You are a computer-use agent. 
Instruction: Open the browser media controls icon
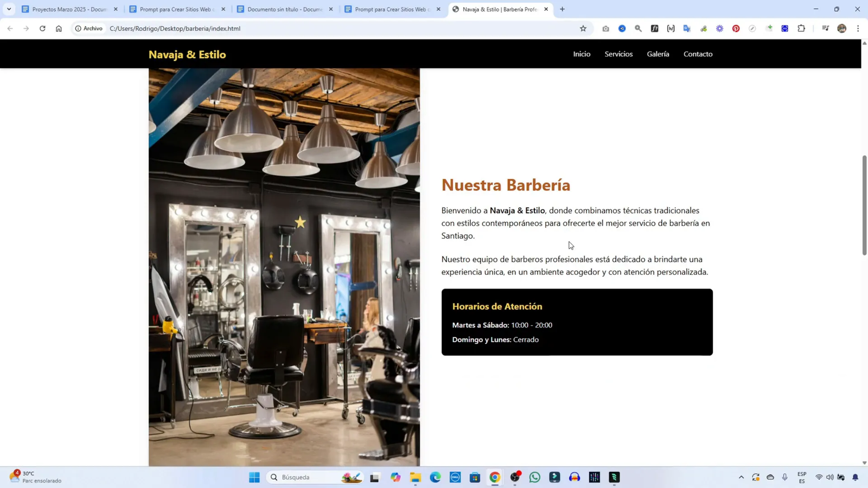[825, 28]
